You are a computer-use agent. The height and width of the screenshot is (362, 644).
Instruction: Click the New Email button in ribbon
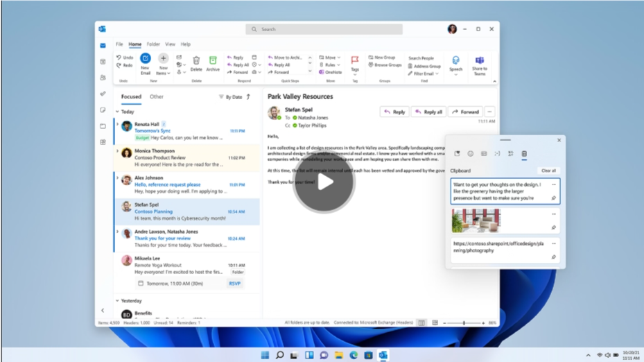(x=145, y=62)
